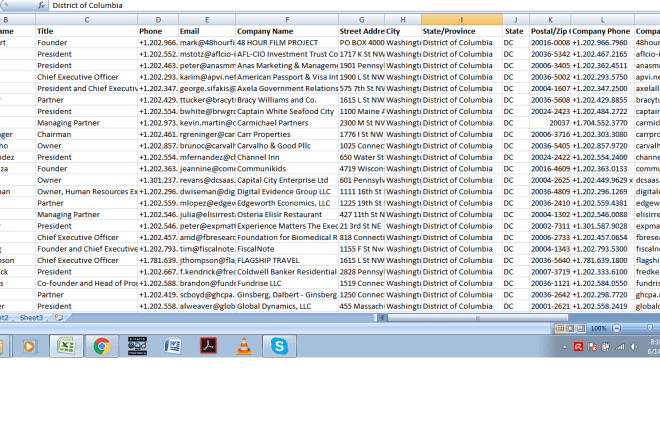Viewport: 660px width, 440px height.
Task: Select the Digital Evidence Group LLC cell
Action: [x=287, y=191]
